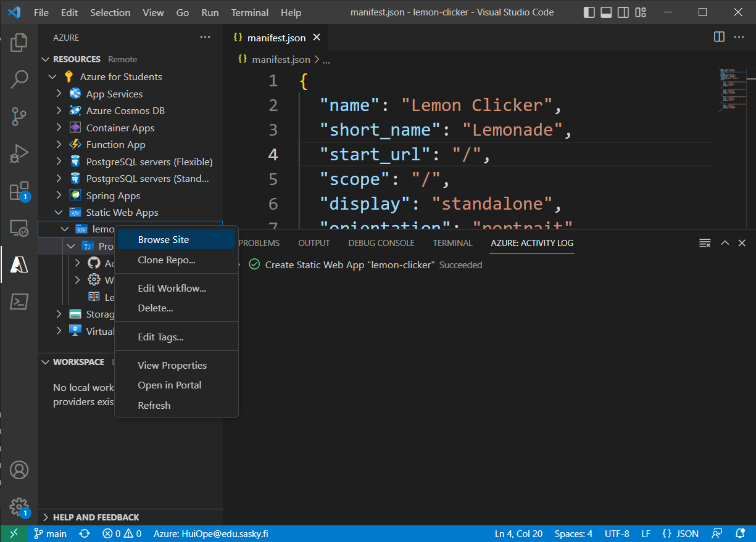Image resolution: width=756 pixels, height=542 pixels.
Task: Select Clone Repo... from context menu
Action: (175, 260)
